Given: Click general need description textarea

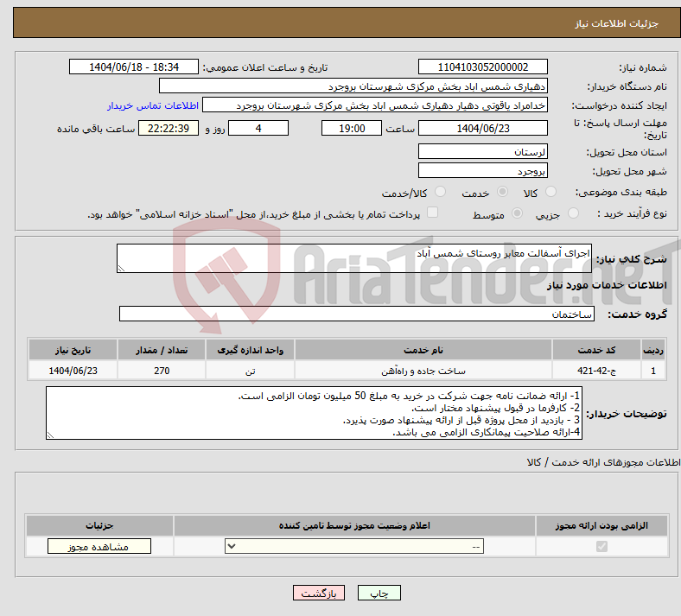Looking at the screenshot, I should pyautogui.click(x=354, y=258).
